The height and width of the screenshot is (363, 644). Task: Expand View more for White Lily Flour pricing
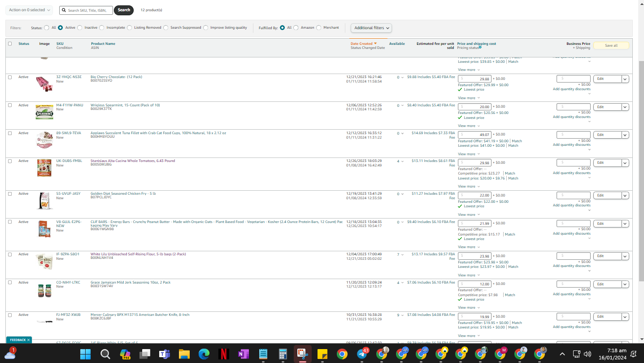point(469,276)
